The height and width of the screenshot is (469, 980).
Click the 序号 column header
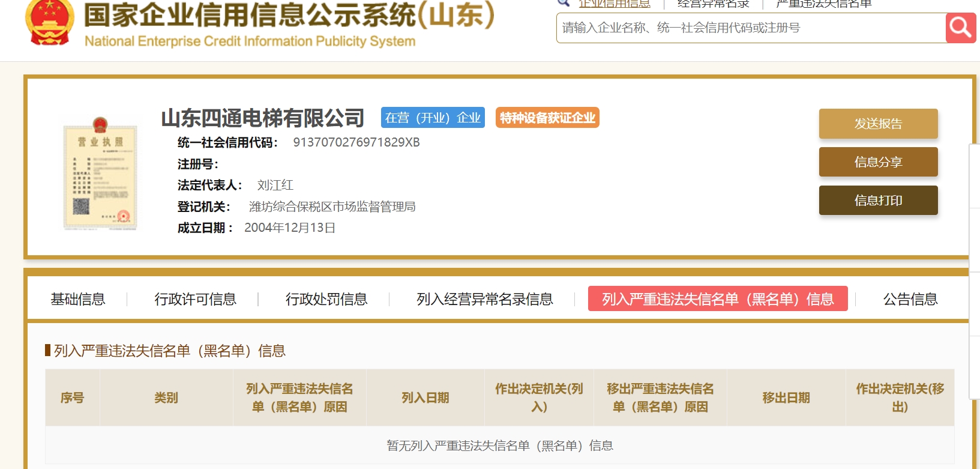coord(73,398)
